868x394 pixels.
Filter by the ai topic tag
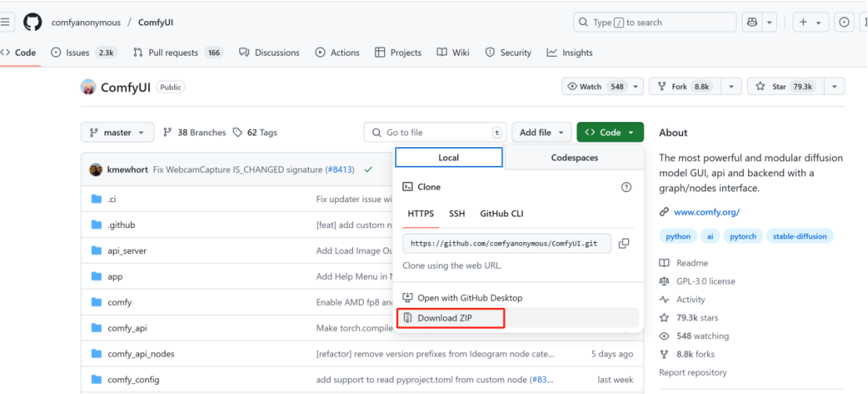(x=710, y=237)
